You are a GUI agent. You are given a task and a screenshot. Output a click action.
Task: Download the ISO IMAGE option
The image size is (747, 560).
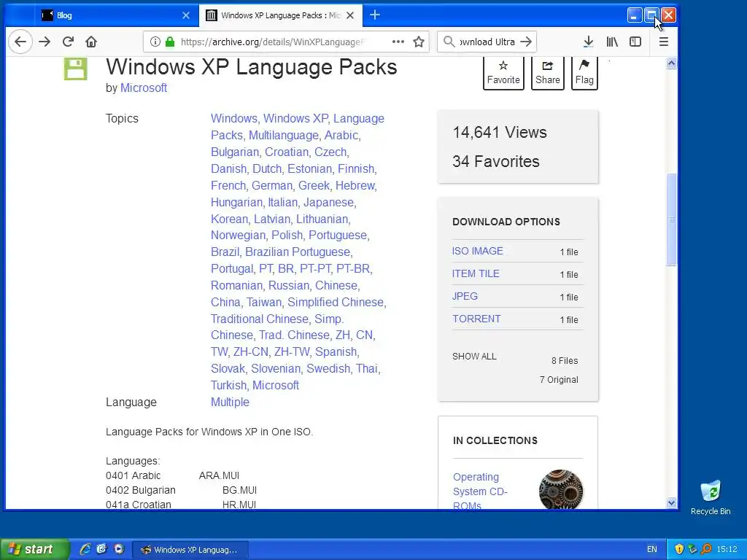[477, 251]
